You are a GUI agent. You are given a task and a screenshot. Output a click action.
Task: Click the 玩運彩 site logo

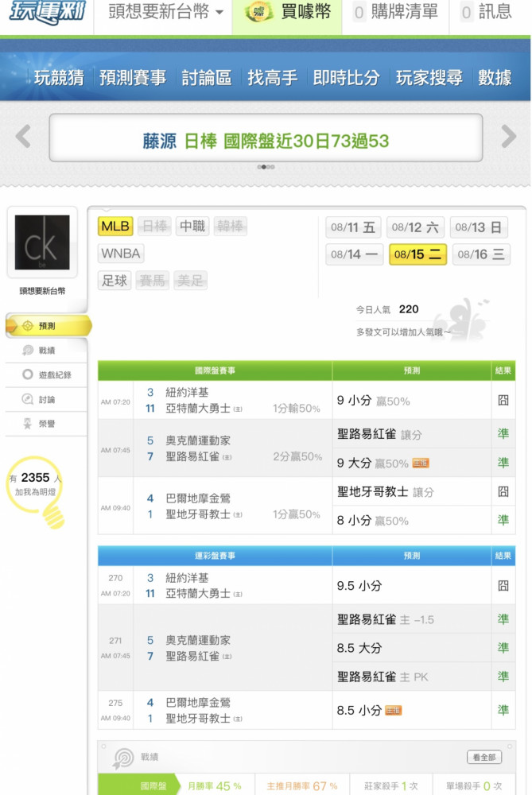[47, 11]
